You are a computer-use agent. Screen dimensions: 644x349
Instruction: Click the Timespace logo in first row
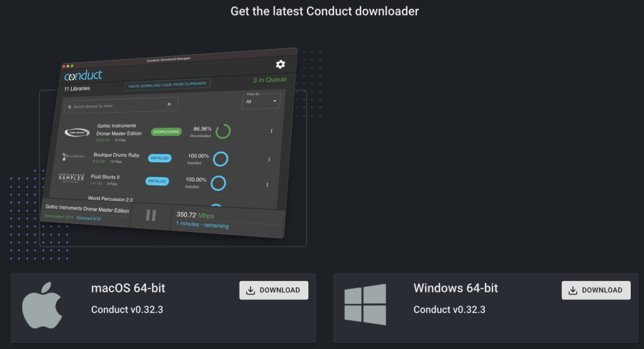pos(77,132)
